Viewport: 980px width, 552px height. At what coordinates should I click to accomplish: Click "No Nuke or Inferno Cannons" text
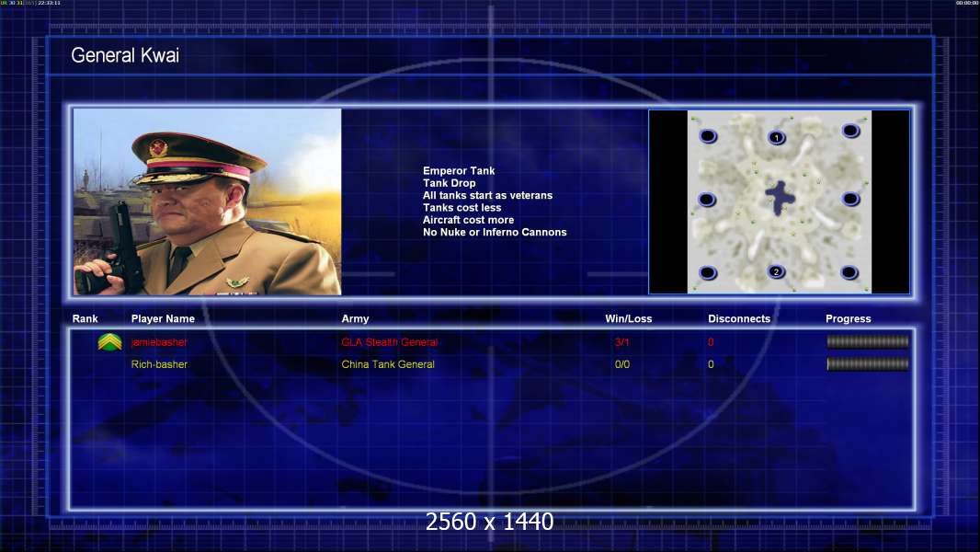(x=495, y=232)
